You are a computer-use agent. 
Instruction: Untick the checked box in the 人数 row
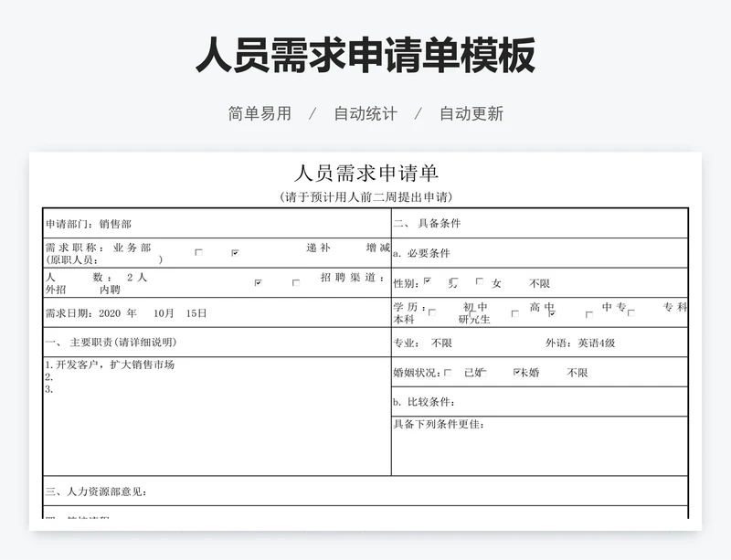259,282
